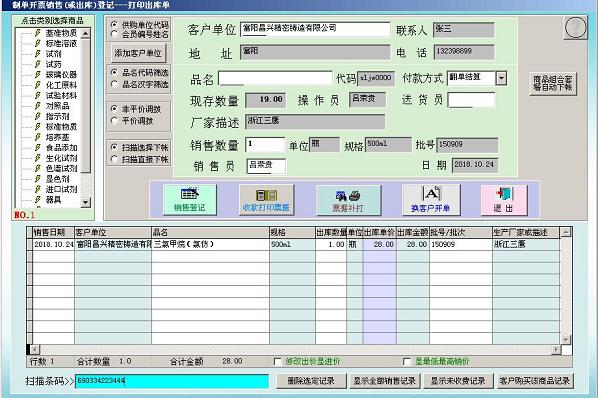This screenshot has width=598, height=398.
Task: Click the 浙江三鹰 manufacturer cell in the grid
Action: coord(526,244)
